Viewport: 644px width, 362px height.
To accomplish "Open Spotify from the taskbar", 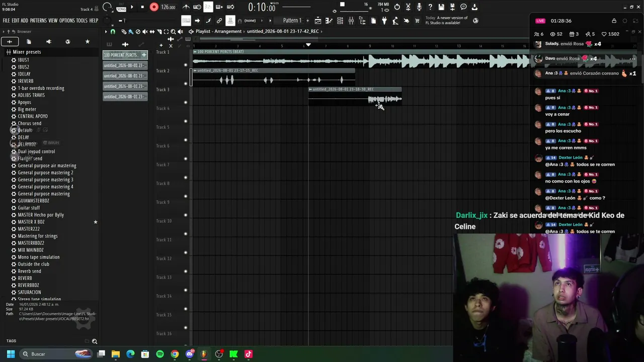I will (x=160, y=354).
